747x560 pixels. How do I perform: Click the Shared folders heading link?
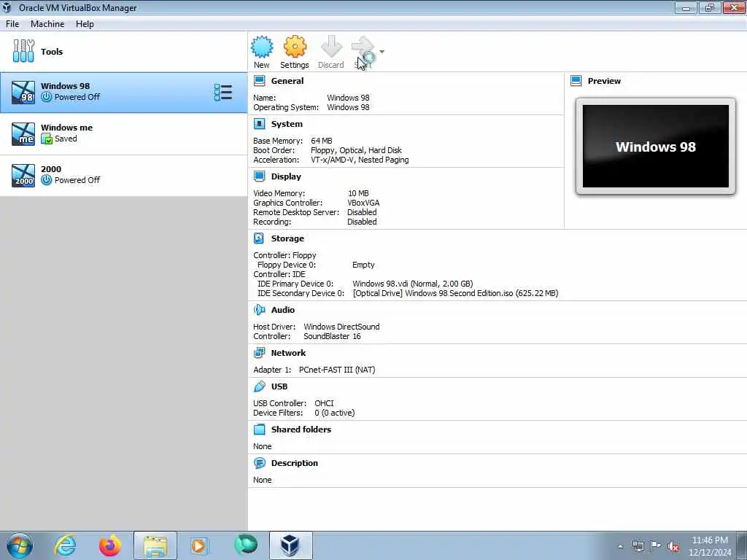point(301,429)
